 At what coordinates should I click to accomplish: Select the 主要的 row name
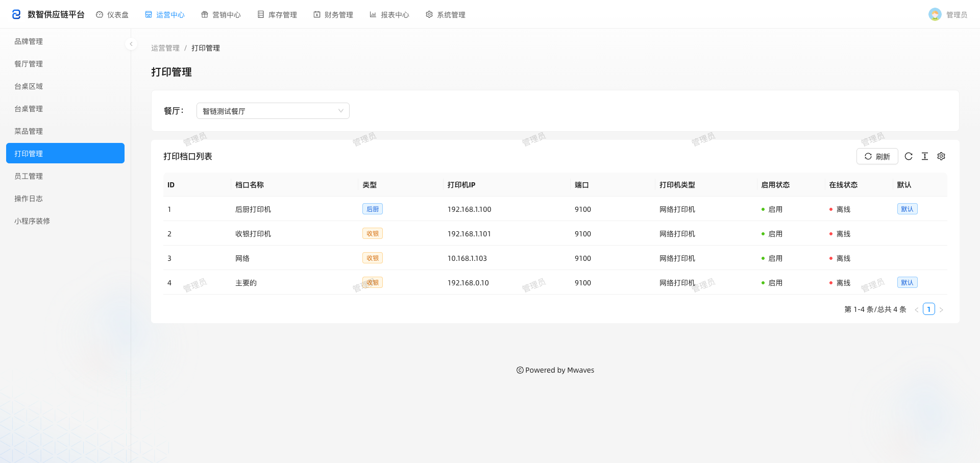tap(246, 283)
